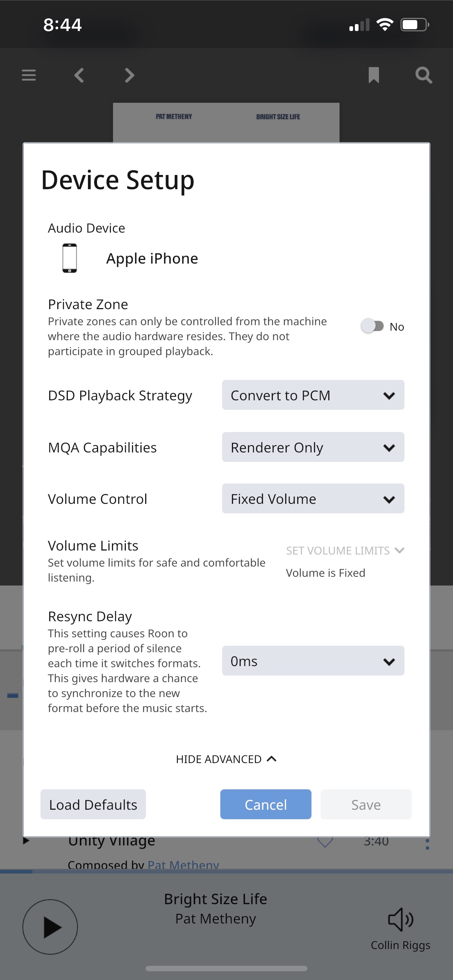
Task: Cancel the Device Setup dialog
Action: pyautogui.click(x=266, y=804)
